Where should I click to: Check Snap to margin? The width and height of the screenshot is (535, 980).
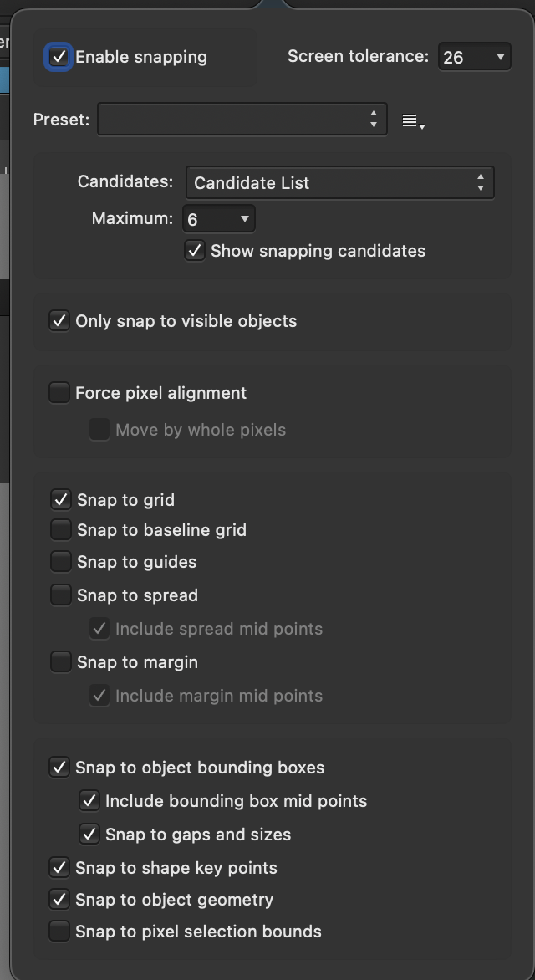59,662
